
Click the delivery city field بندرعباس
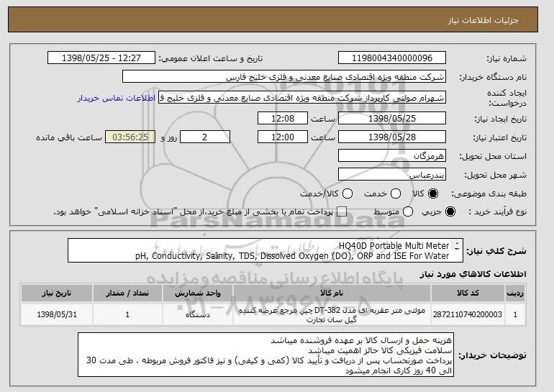(x=392, y=175)
